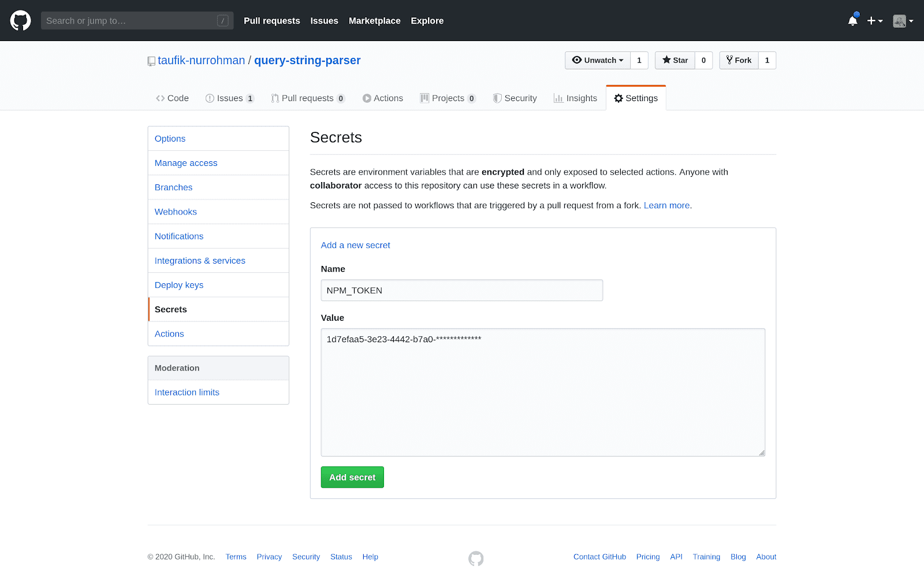Screen dimensions: 924x578
Task: Open footer Status link
Action: (341, 557)
